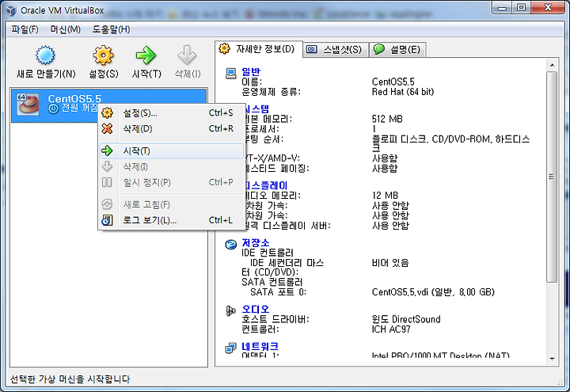The width and height of the screenshot is (570, 392).
Task: Switch to the 스냅샷(S) tab
Action: click(x=336, y=49)
